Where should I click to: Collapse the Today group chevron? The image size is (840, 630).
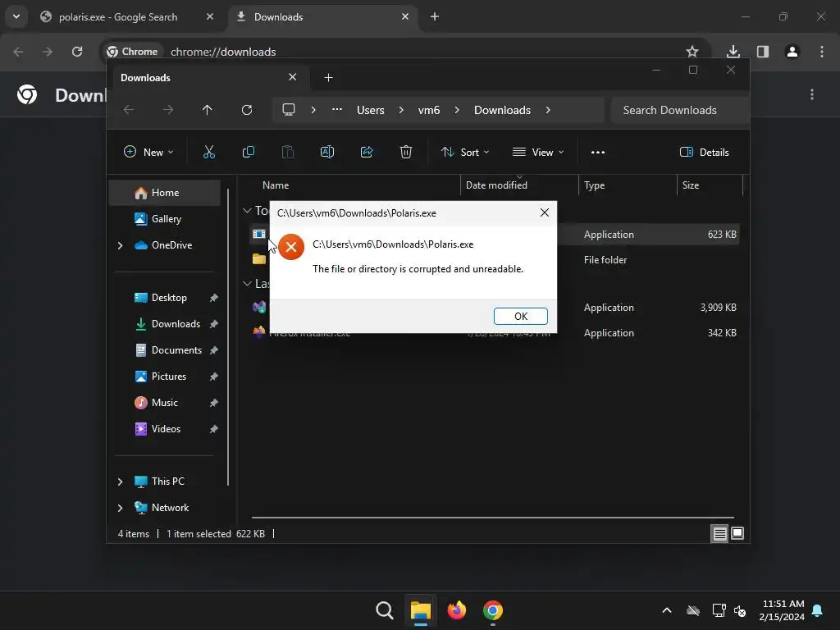247,211
